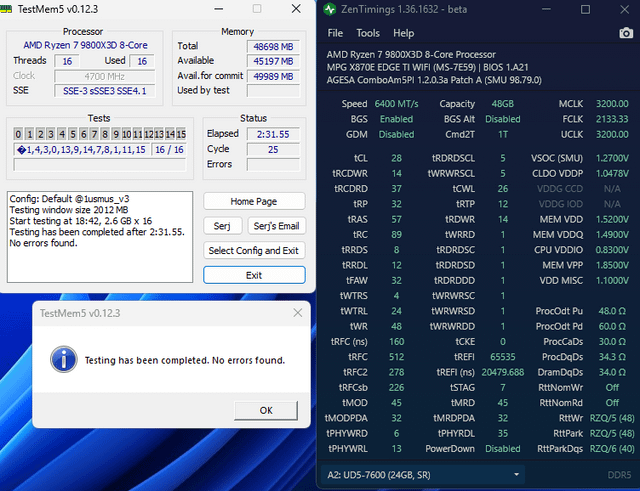The height and width of the screenshot is (491, 640).
Task: Open the Tools menu in ZenTimings
Action: pyautogui.click(x=368, y=33)
